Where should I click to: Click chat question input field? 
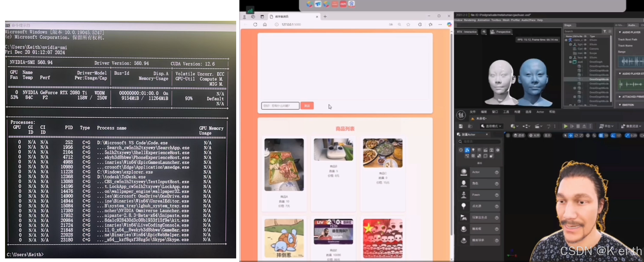[x=280, y=106]
